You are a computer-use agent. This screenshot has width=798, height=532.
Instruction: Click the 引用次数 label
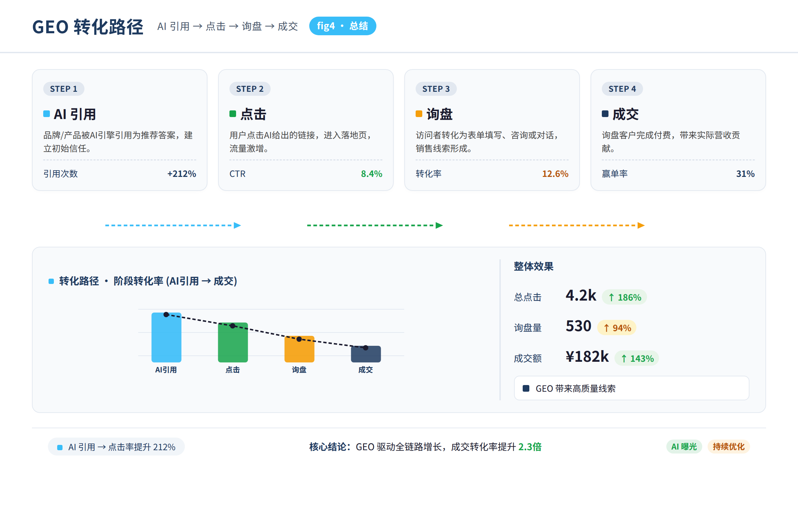click(x=61, y=174)
